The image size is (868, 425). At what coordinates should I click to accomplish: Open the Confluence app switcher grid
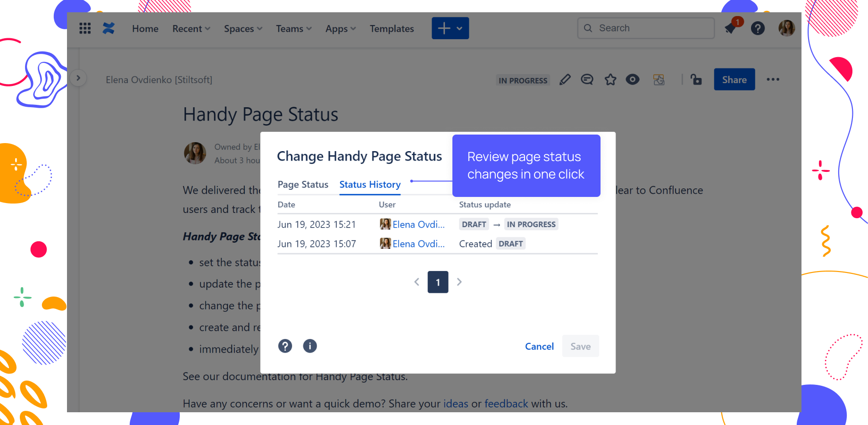[x=85, y=28]
